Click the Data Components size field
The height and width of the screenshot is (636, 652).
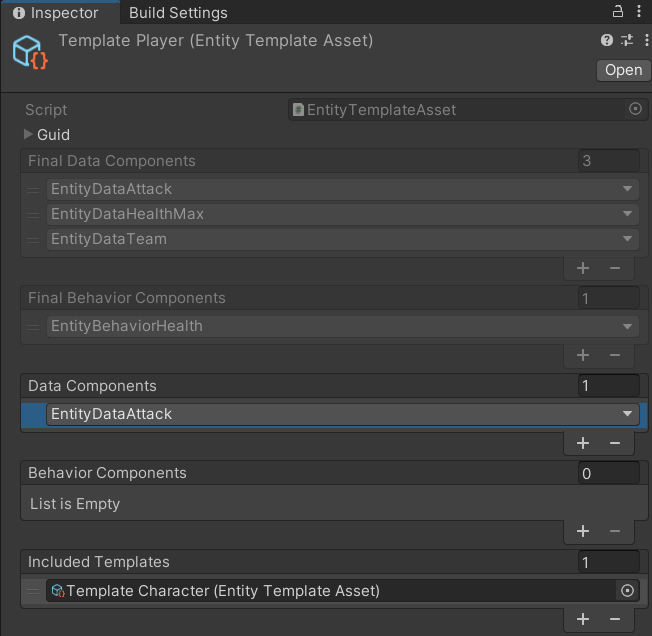[608, 386]
